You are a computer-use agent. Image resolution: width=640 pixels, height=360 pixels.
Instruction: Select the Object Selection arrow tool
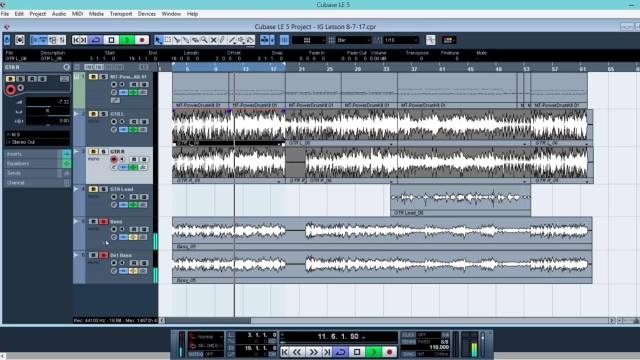click(158, 40)
